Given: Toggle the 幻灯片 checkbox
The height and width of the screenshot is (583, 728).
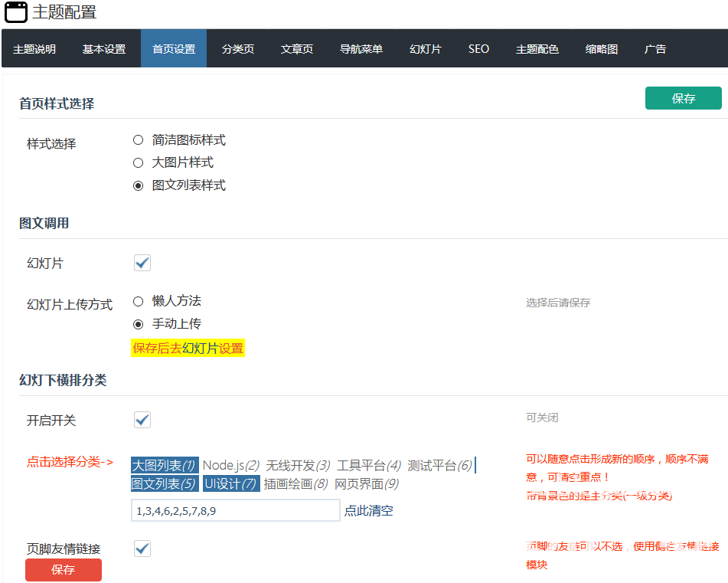Looking at the screenshot, I should click(x=142, y=264).
